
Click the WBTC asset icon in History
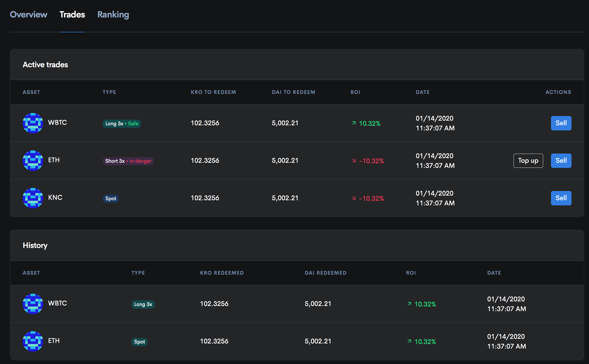[33, 304]
